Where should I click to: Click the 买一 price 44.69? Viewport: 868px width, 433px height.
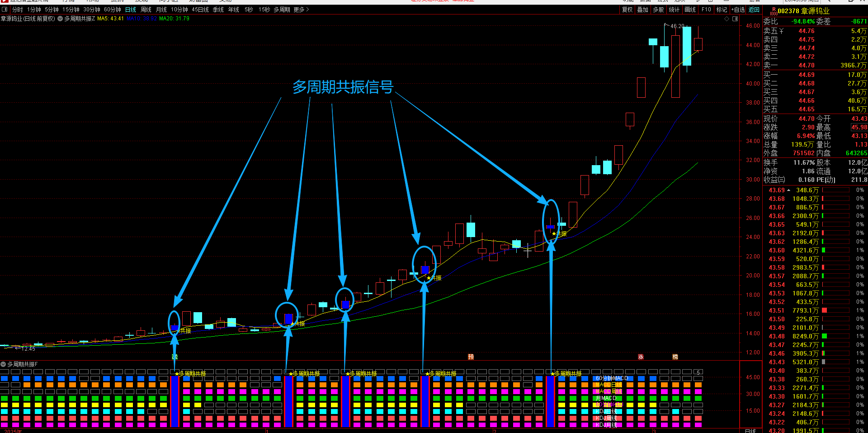(x=807, y=75)
